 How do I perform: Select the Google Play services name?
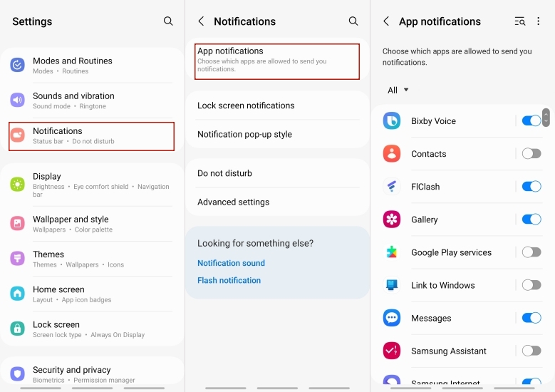pyautogui.click(x=451, y=252)
